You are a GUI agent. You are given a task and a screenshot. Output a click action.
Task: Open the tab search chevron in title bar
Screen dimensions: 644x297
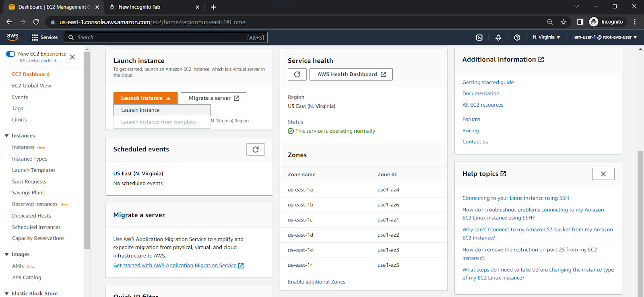[x=576, y=6]
